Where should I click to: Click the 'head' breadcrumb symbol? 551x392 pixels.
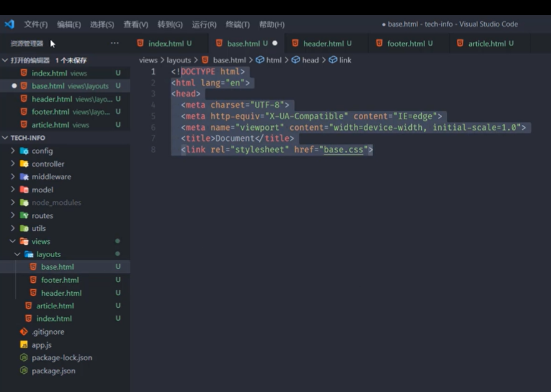(305, 60)
